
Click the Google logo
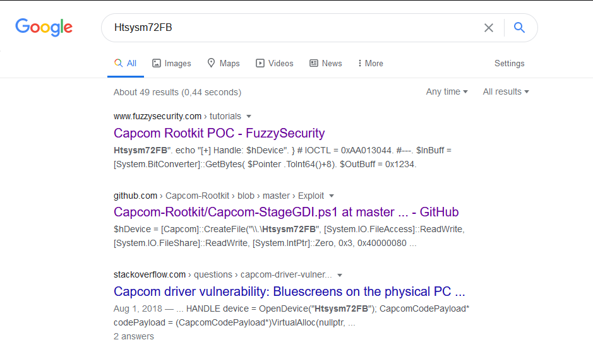(x=44, y=27)
